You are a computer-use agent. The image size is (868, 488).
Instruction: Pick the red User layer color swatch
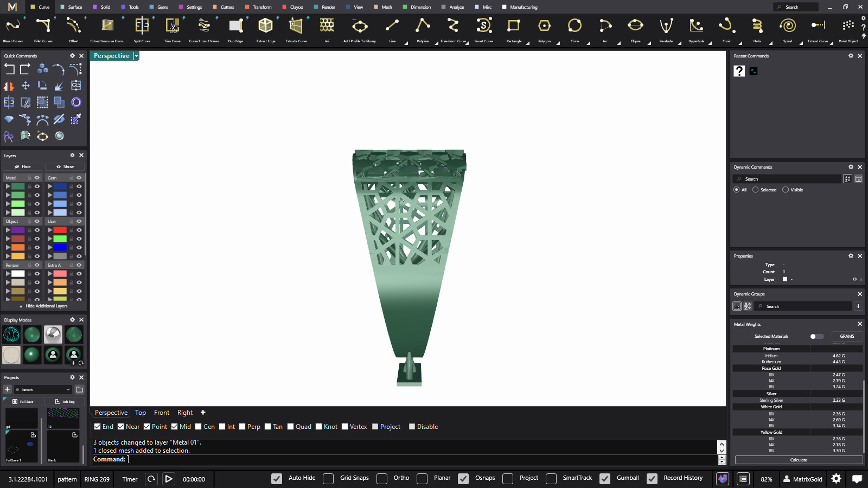coord(60,230)
